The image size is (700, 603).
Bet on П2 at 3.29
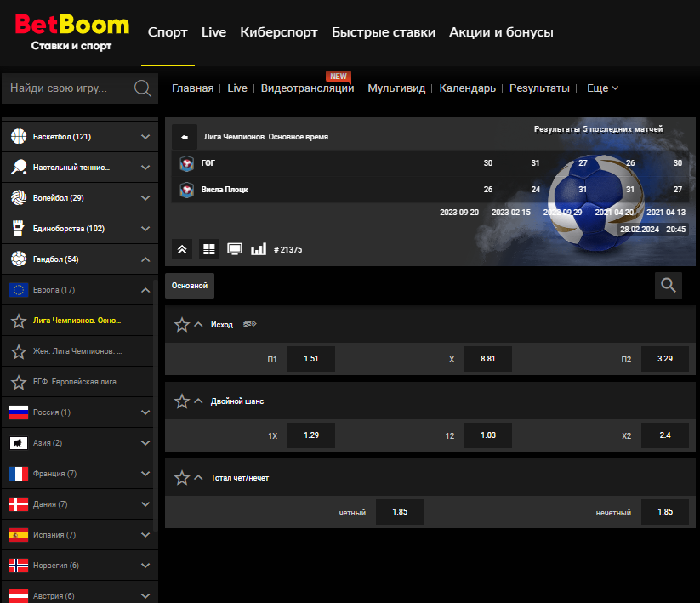(665, 359)
